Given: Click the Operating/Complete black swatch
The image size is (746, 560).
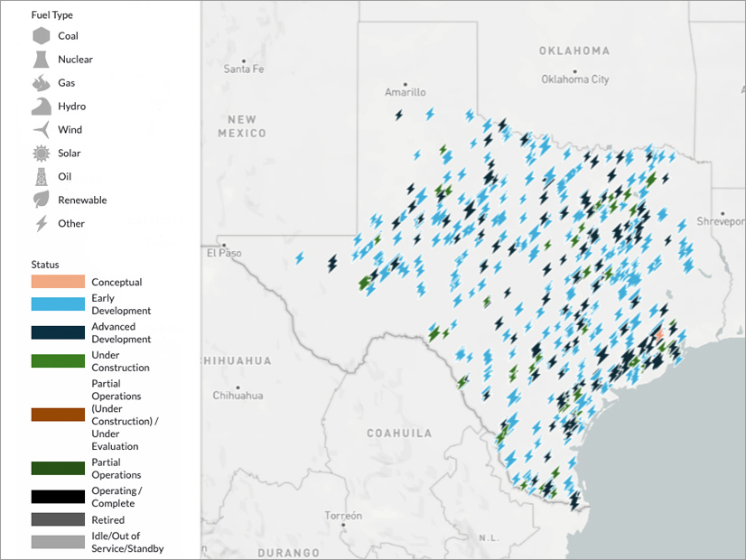Looking at the screenshot, I should pyautogui.click(x=56, y=497).
